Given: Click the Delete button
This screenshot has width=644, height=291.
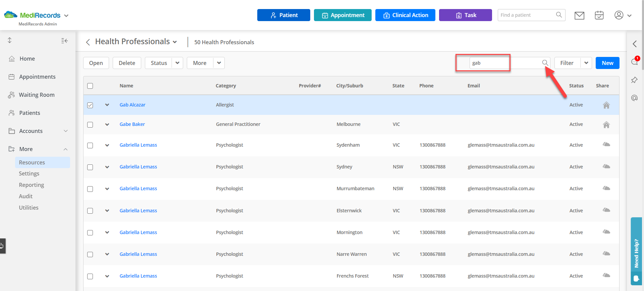Looking at the screenshot, I should click(127, 63).
